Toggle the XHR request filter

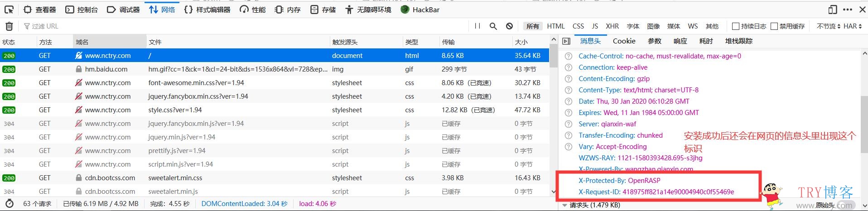tap(612, 26)
